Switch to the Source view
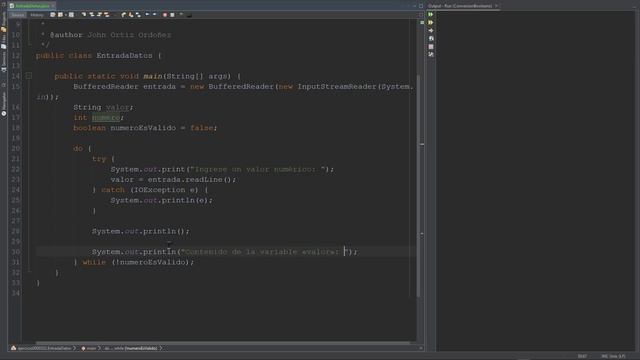640x360 pixels. (18, 15)
